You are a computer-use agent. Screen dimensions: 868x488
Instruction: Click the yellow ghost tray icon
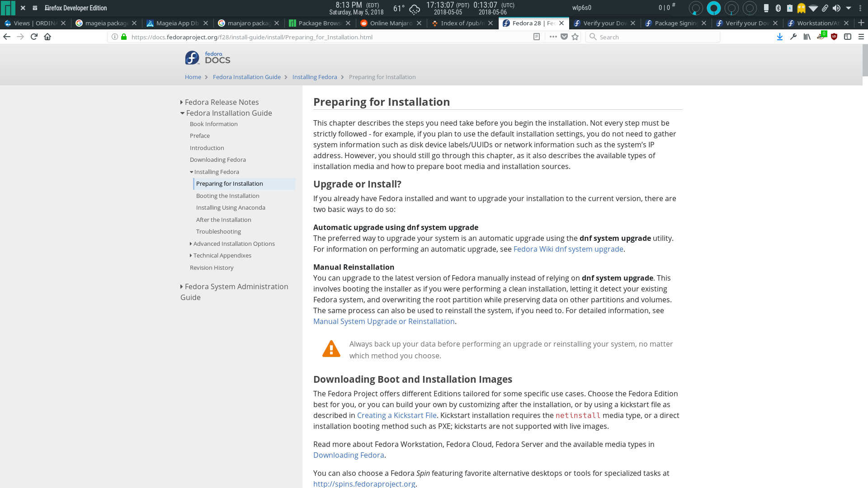[801, 8]
